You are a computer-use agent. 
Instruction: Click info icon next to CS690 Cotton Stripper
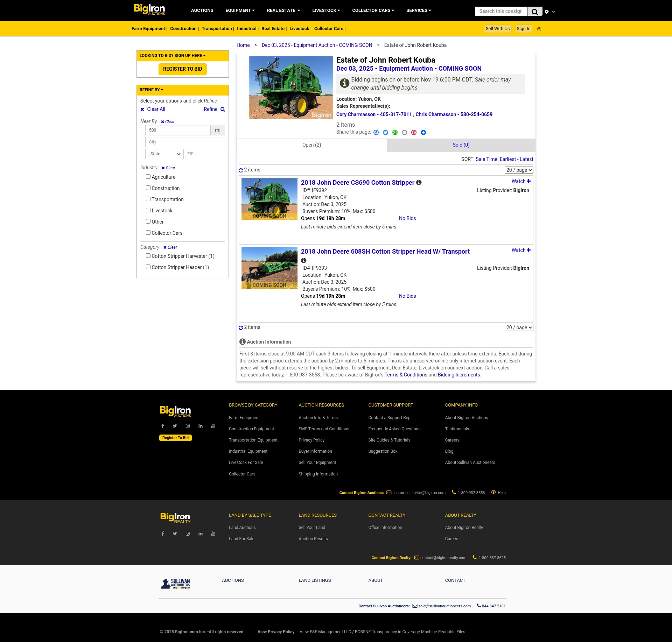[419, 183]
